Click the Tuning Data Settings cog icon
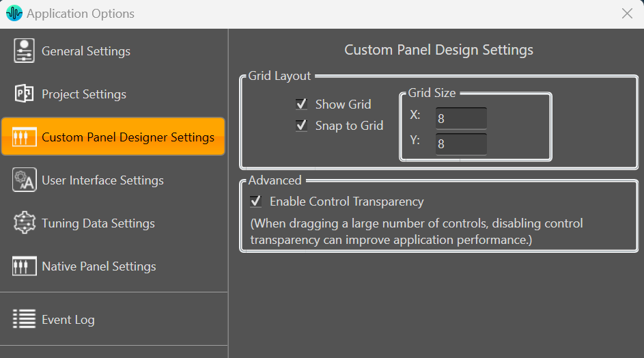The height and width of the screenshot is (358, 644). 24,223
